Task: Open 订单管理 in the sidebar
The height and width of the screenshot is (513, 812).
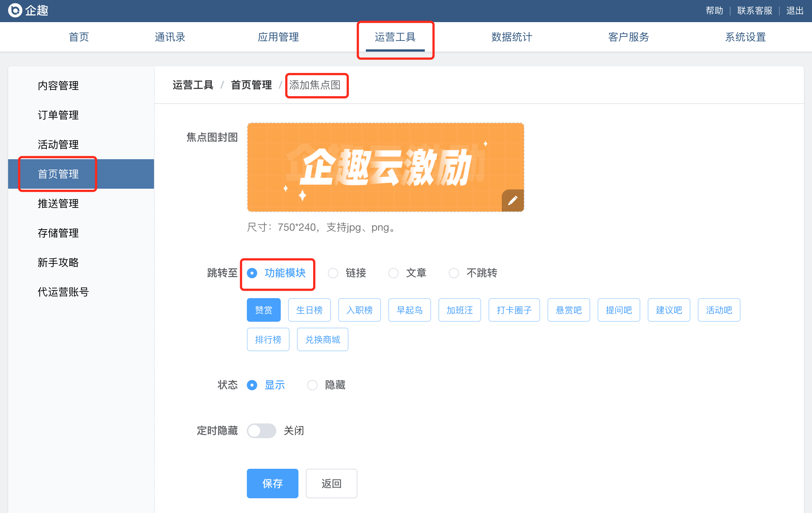Action: [x=81, y=115]
